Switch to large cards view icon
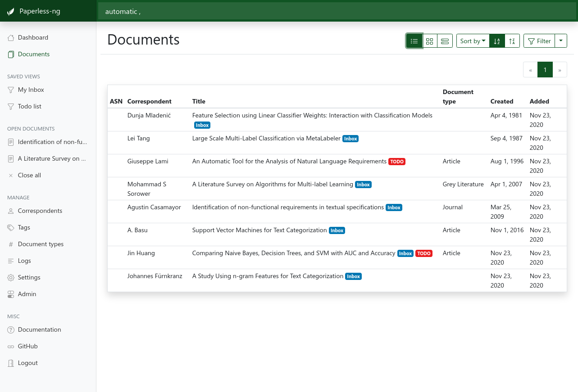This screenshot has height=392, width=578. tap(445, 41)
